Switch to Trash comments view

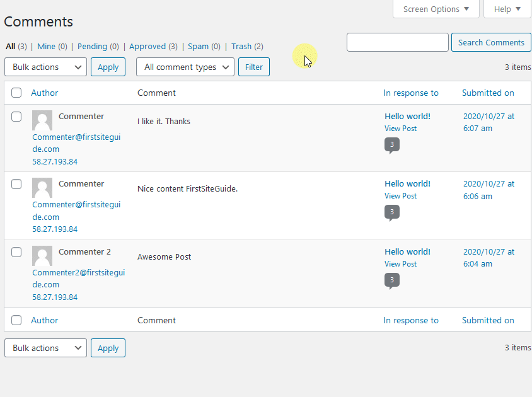241,47
